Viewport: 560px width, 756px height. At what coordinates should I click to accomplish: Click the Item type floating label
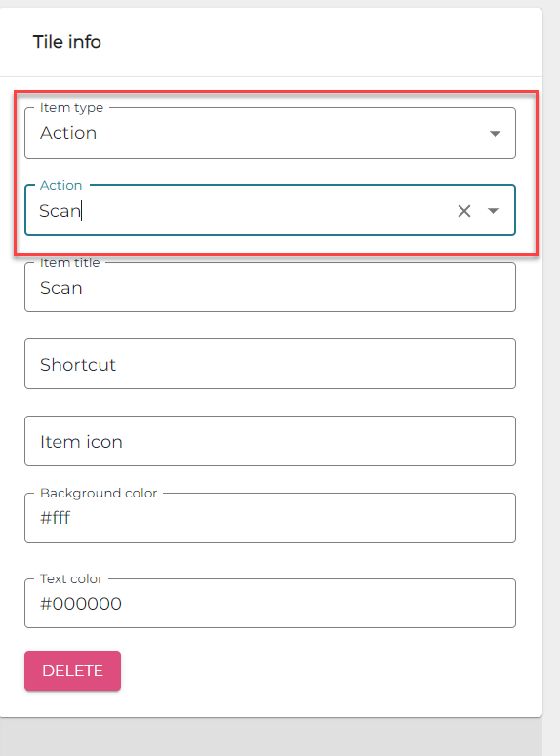(x=71, y=108)
